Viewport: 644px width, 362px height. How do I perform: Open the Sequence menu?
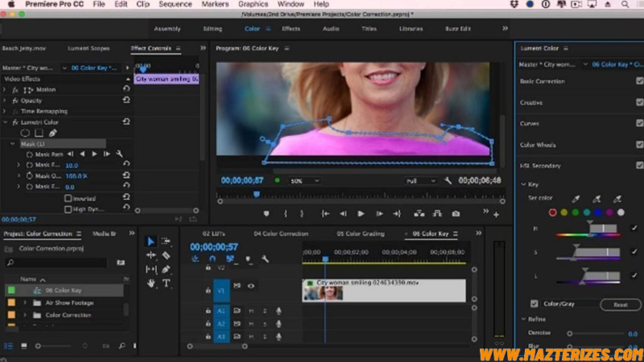[175, 4]
